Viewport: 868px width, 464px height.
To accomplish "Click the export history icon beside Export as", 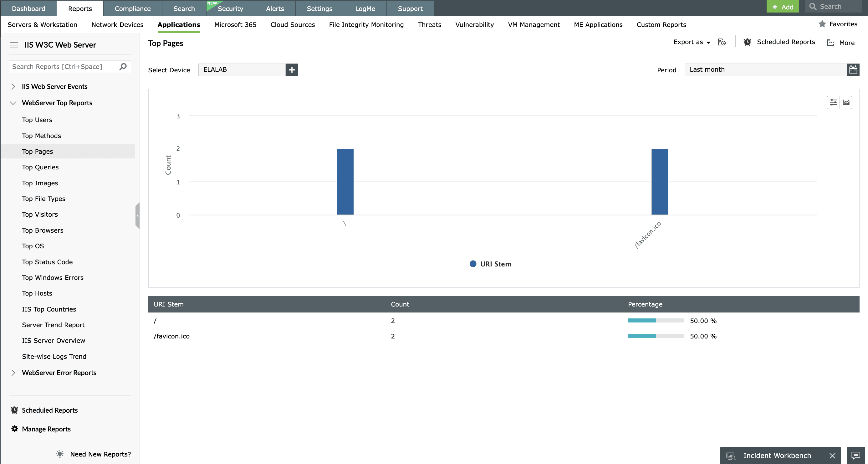I will pos(722,43).
